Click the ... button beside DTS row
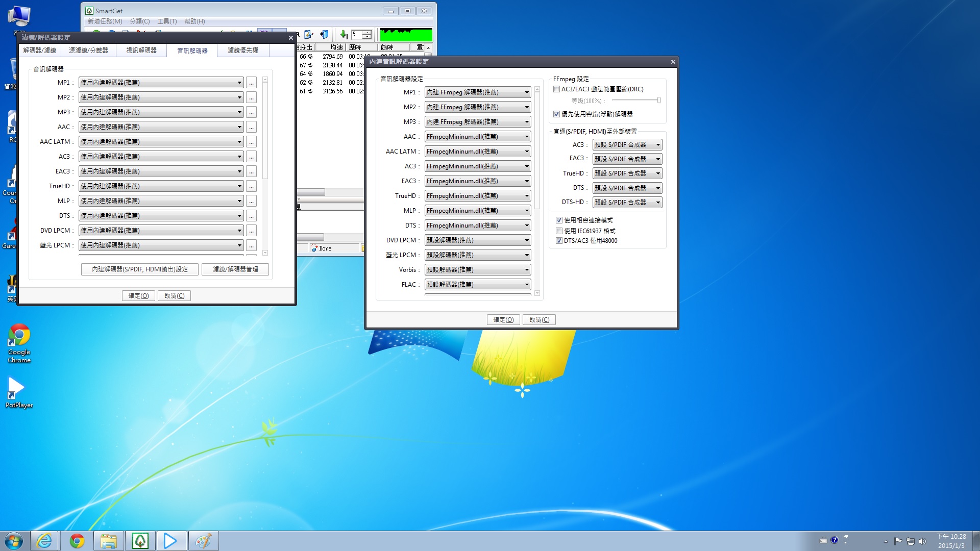 (251, 216)
